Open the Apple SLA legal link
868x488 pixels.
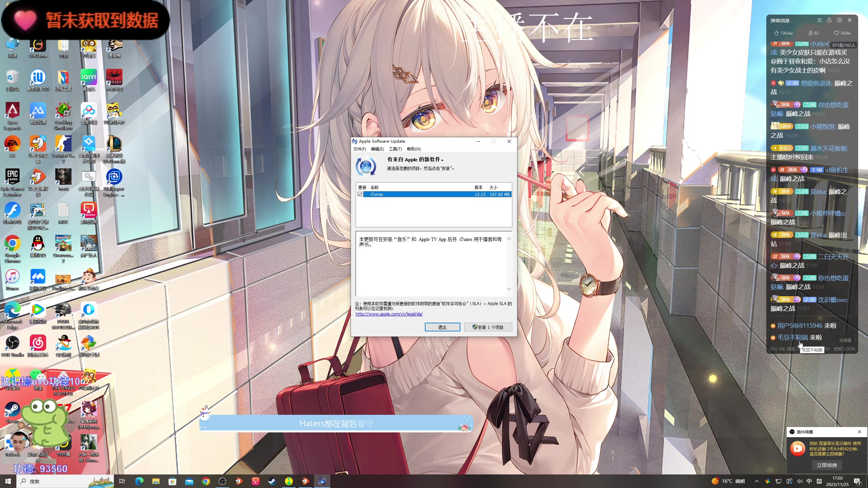click(389, 314)
